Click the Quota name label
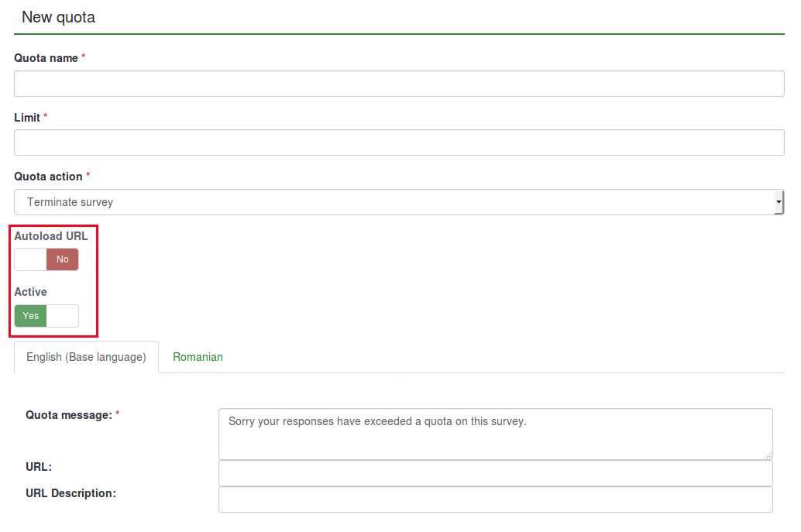The width and height of the screenshot is (801, 532). (46, 58)
